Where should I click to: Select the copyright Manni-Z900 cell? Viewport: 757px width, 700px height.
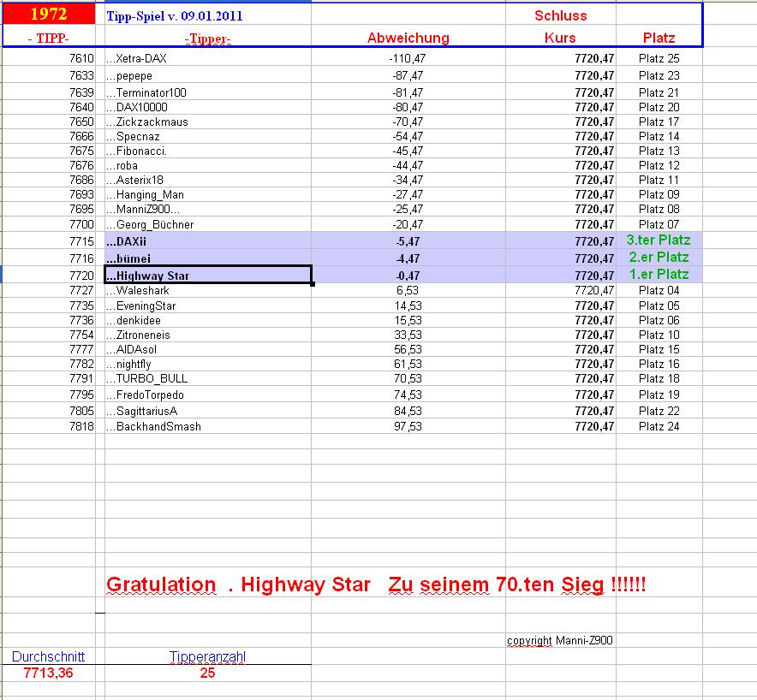click(x=560, y=641)
